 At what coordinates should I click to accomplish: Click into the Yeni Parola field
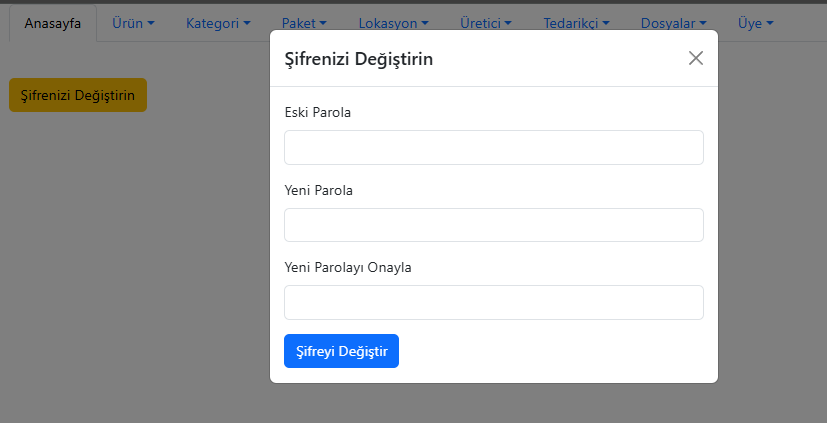pyautogui.click(x=494, y=225)
